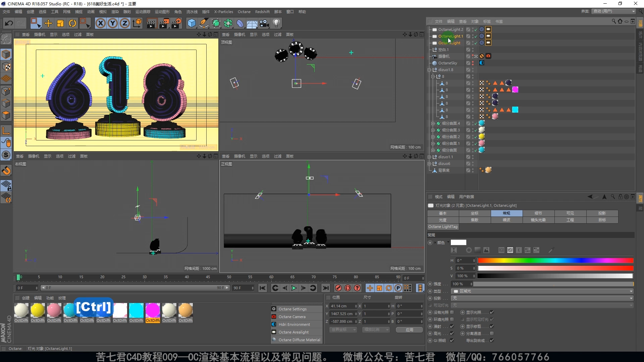The width and height of the screenshot is (644, 362).
Task: Select the Move tool in the top toolbar
Action: [x=48, y=23]
